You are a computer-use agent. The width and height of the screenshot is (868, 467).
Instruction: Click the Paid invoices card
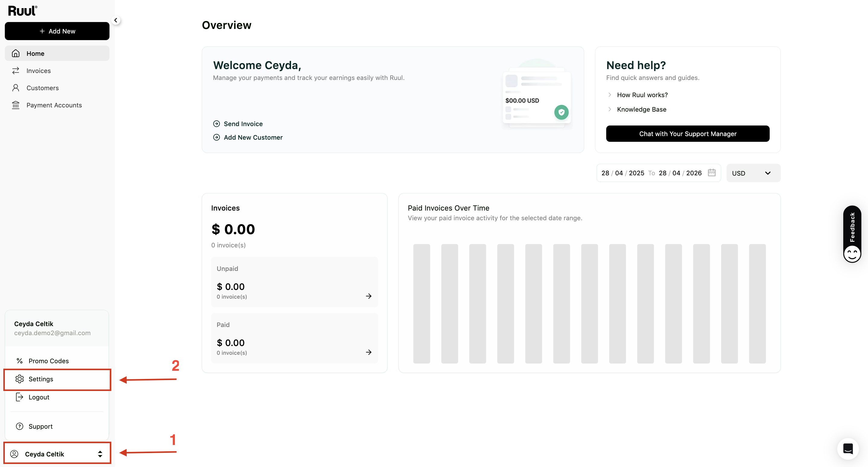(294, 338)
